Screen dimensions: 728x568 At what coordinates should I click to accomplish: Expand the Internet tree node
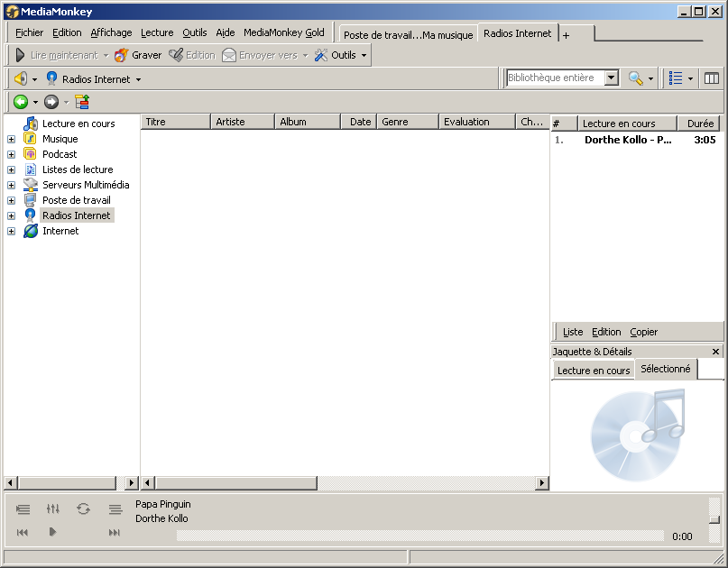[x=11, y=231]
